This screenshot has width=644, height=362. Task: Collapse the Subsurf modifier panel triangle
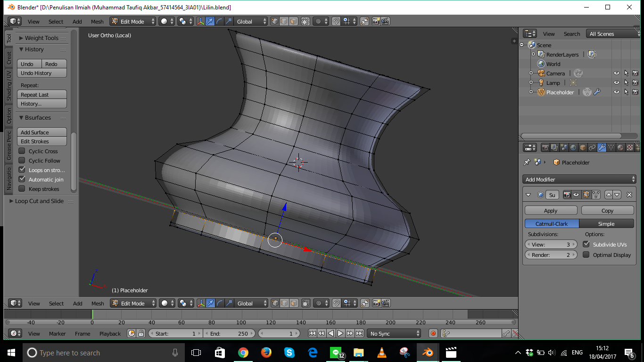pos(528,195)
